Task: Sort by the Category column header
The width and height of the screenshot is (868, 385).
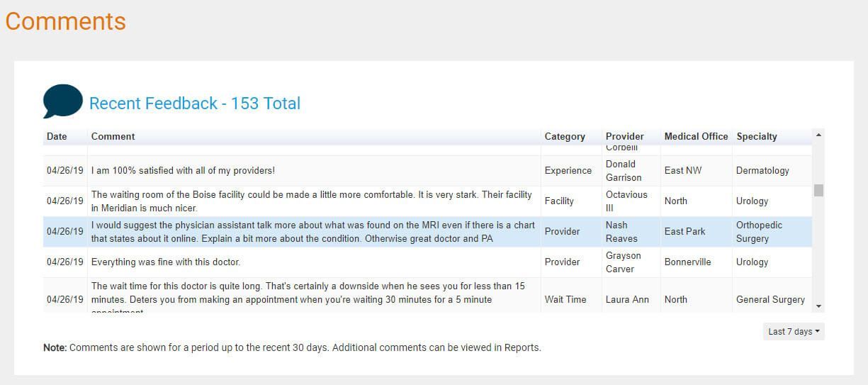Action: tap(565, 136)
